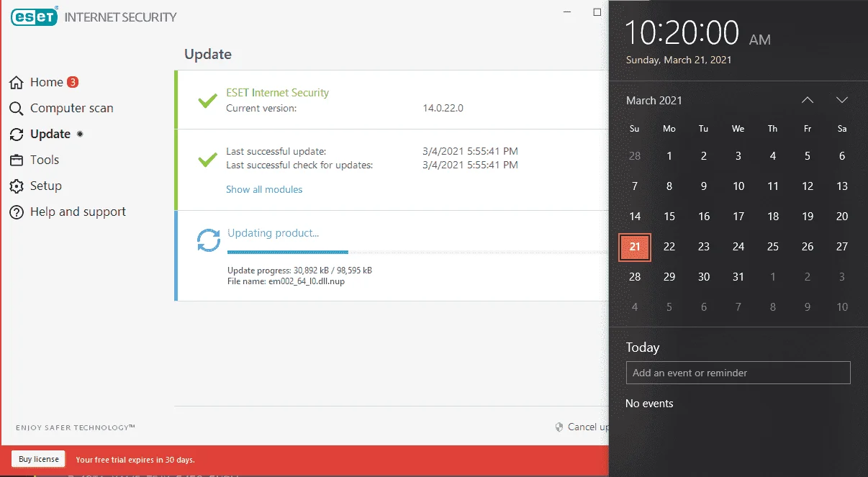Viewport: 868px width, 477px height.
Task: Cancel the running update
Action: click(x=588, y=427)
